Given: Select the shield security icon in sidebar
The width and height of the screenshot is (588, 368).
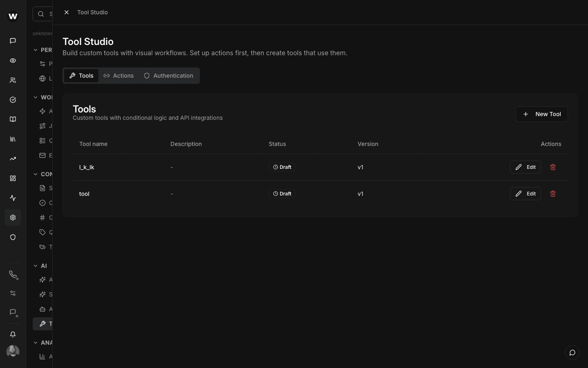Looking at the screenshot, I should [x=13, y=237].
